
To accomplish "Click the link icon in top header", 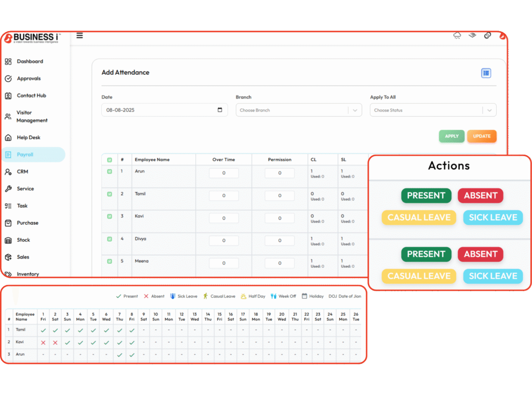I will pos(487,35).
